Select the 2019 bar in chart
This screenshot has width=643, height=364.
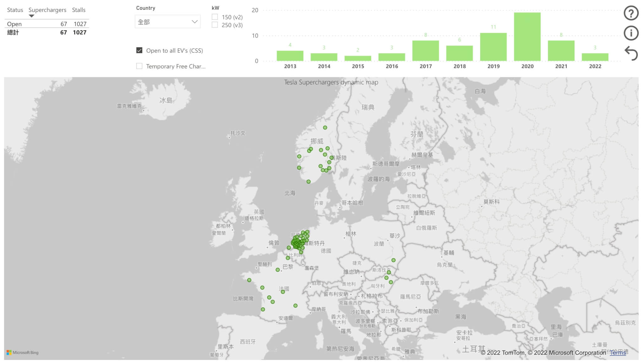pyautogui.click(x=494, y=47)
